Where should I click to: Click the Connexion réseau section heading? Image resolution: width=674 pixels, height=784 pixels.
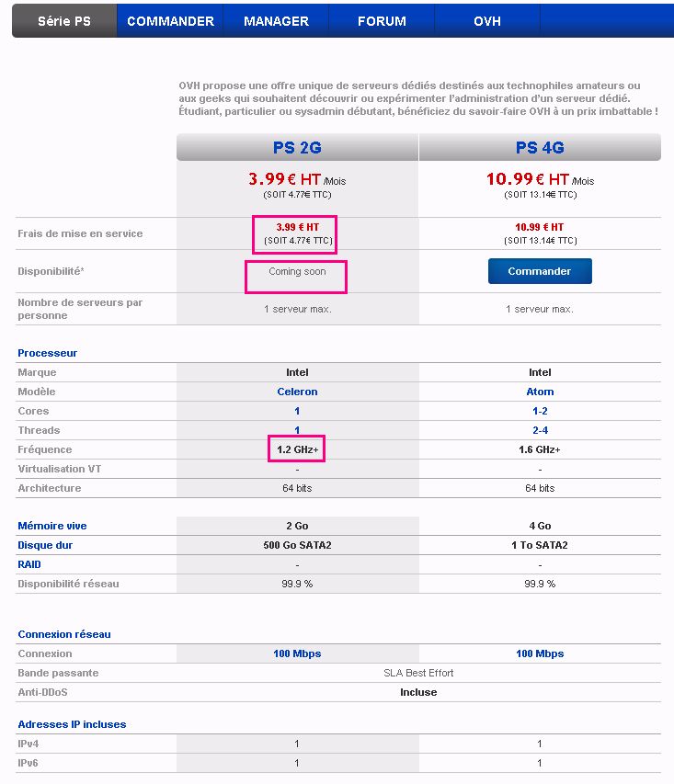(x=64, y=634)
